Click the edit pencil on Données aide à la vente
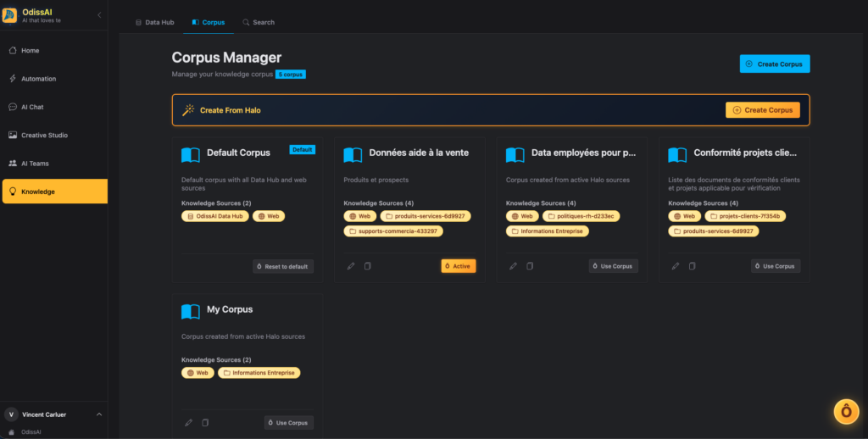 [351, 266]
